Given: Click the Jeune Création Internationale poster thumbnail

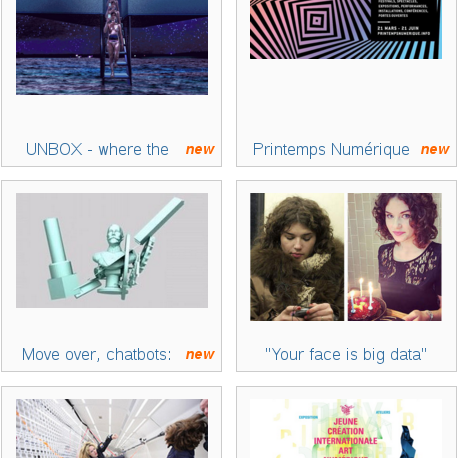Looking at the screenshot, I should 346,428.
